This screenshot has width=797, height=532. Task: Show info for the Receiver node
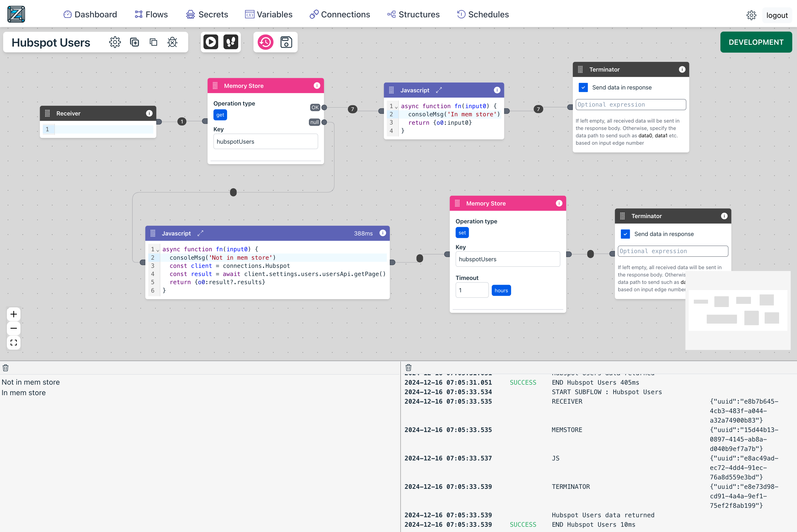(149, 113)
